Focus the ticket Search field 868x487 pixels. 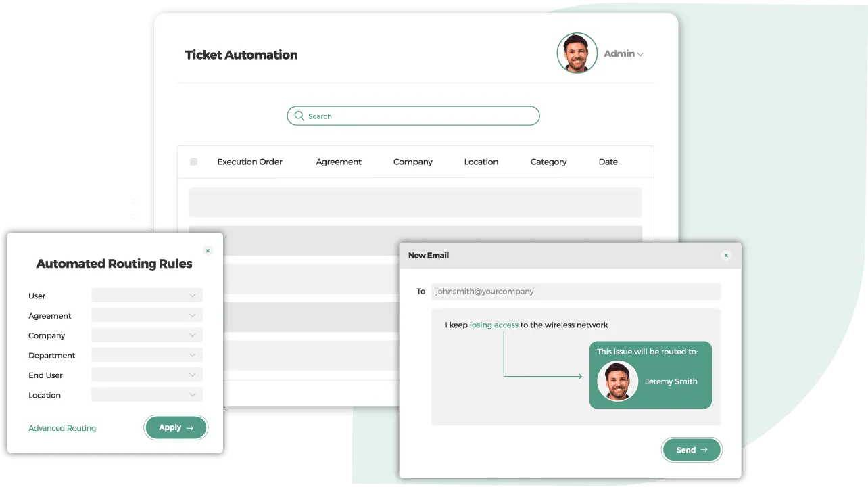point(413,116)
